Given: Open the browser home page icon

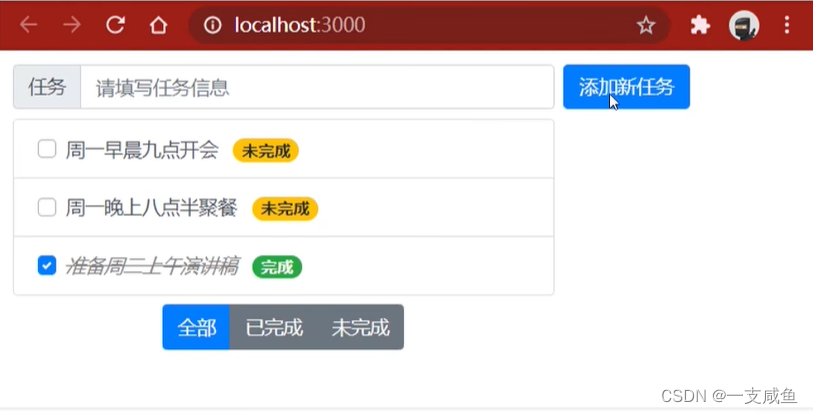Looking at the screenshot, I should [x=158, y=24].
